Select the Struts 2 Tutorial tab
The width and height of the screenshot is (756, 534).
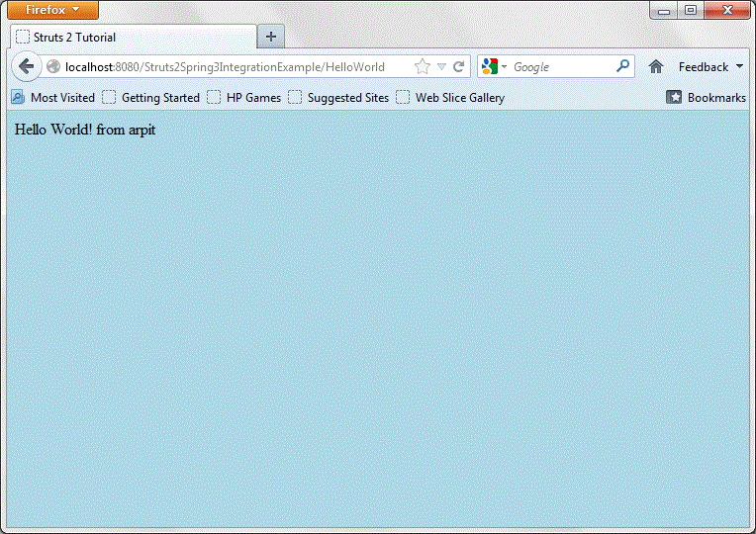point(133,38)
